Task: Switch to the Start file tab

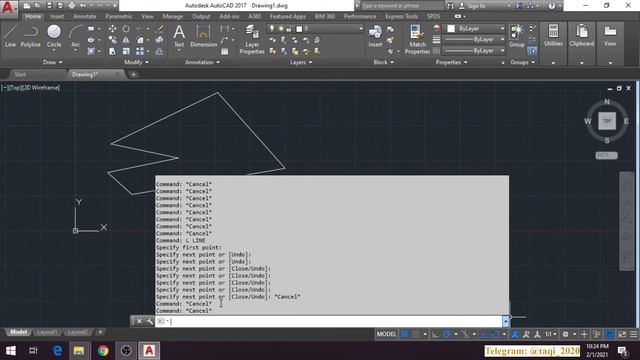Action: (x=20, y=74)
